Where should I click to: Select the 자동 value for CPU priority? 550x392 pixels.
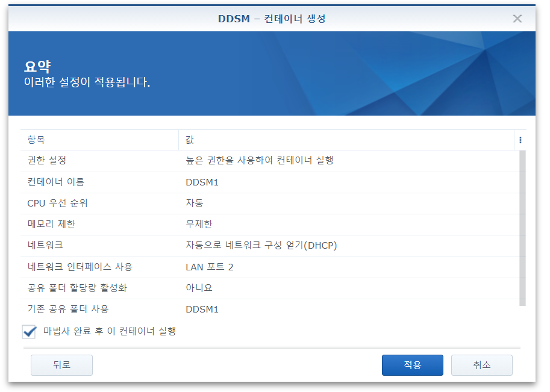click(195, 203)
